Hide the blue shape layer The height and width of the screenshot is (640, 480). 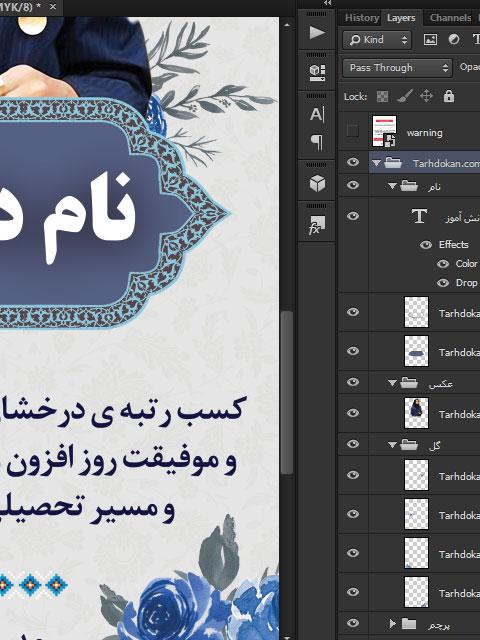click(x=353, y=351)
